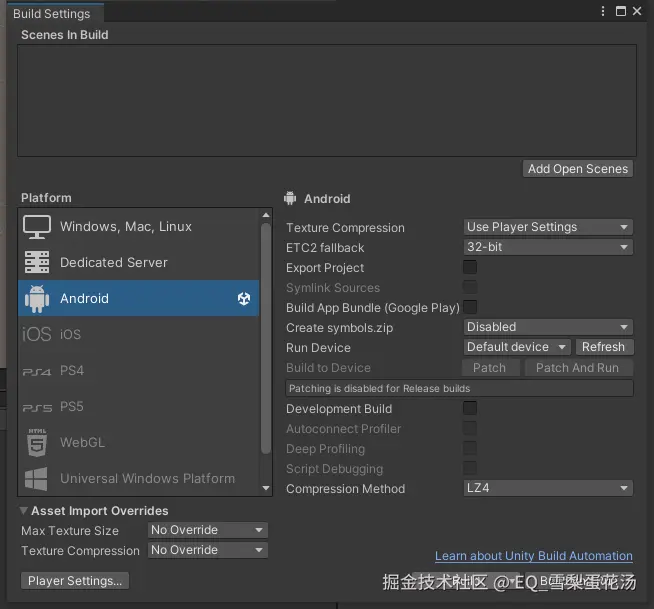
Task: Open the Create symbols.zip dropdown
Action: pos(548,327)
